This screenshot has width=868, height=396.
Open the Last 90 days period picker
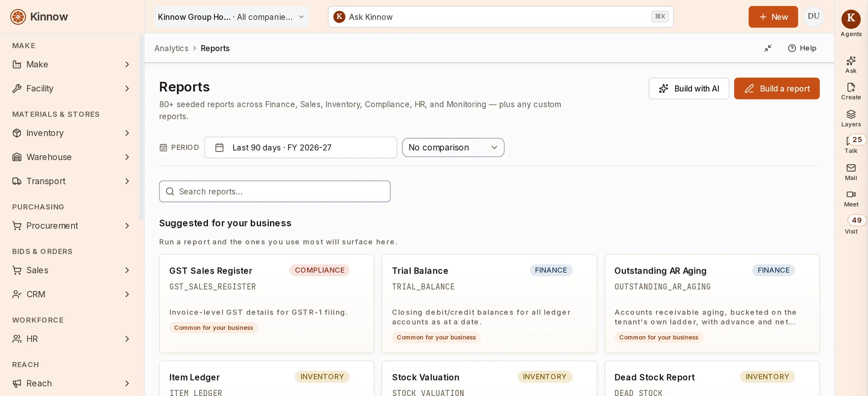coord(301,147)
